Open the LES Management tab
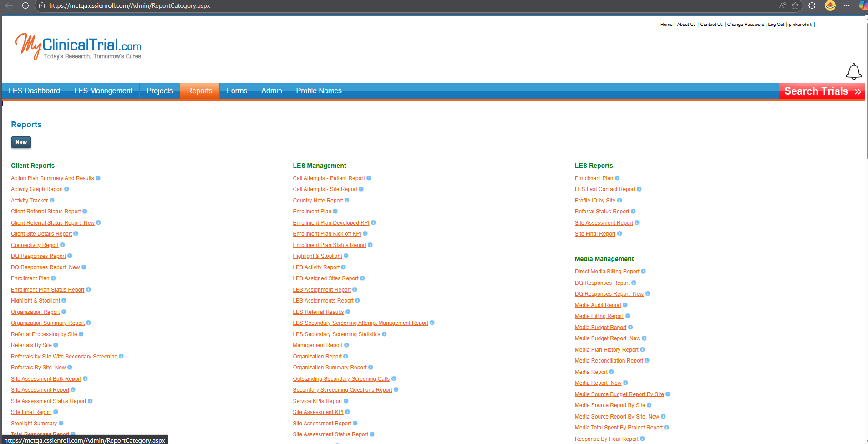Viewport: 868px width, 444px height. [103, 91]
